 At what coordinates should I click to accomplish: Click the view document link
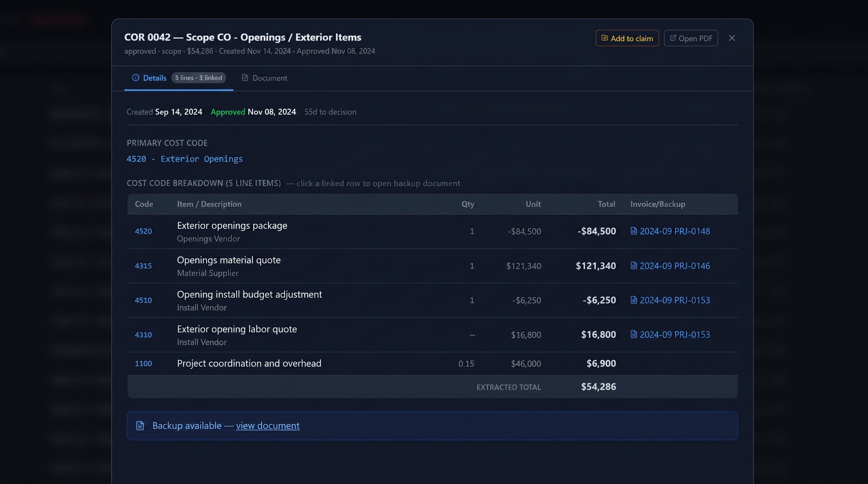click(x=267, y=425)
